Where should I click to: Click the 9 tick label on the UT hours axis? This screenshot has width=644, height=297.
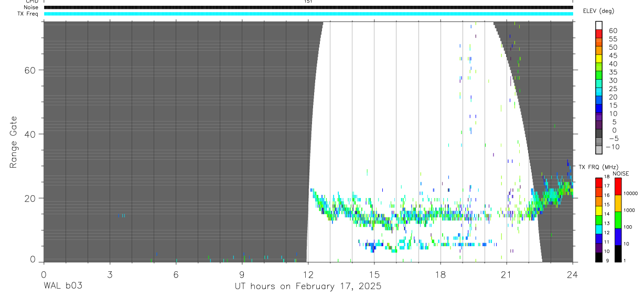click(x=242, y=274)
